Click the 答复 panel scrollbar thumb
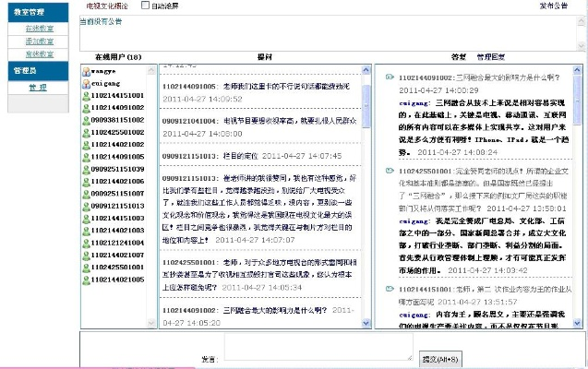This screenshot has width=588, height=369. click(577, 99)
